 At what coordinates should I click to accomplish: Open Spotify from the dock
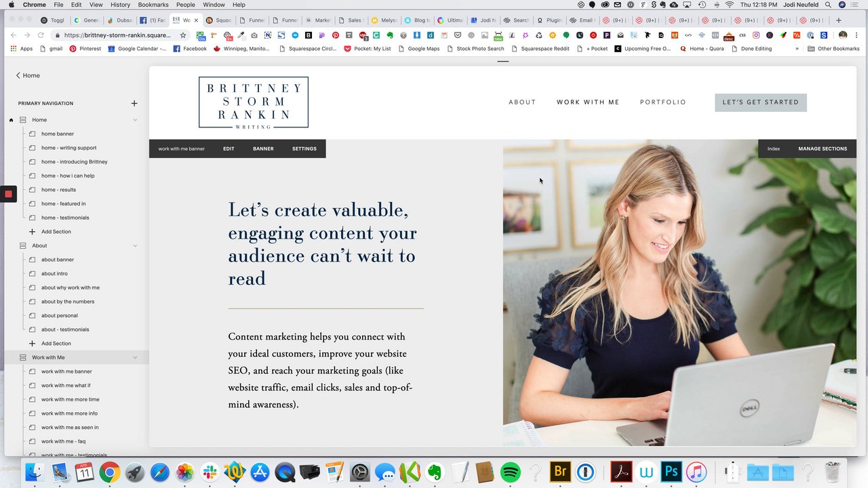point(510,472)
